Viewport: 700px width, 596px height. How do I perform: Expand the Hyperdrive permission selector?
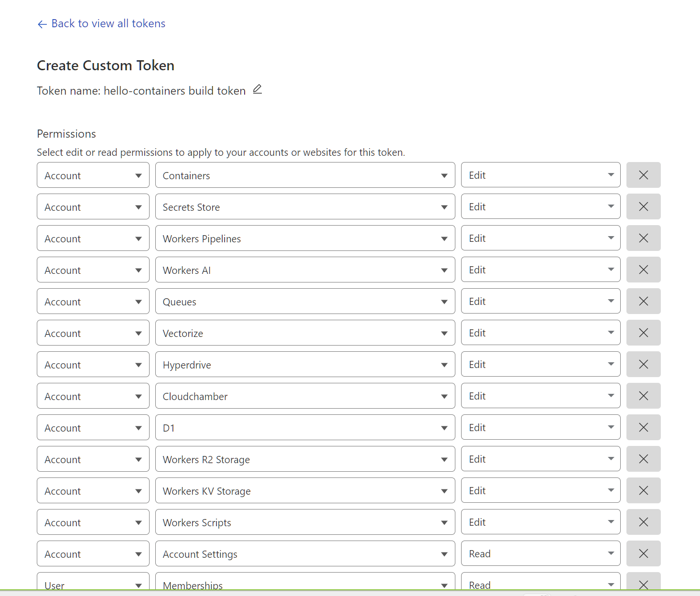pos(305,364)
